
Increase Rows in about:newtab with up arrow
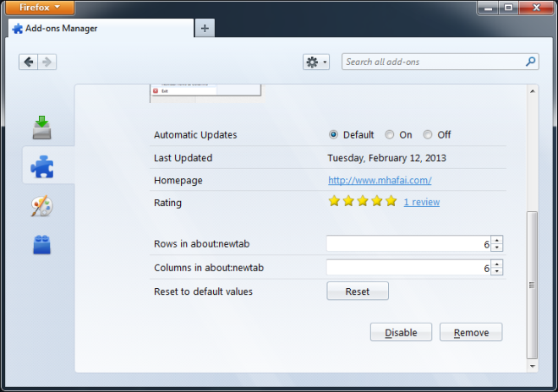tap(497, 239)
